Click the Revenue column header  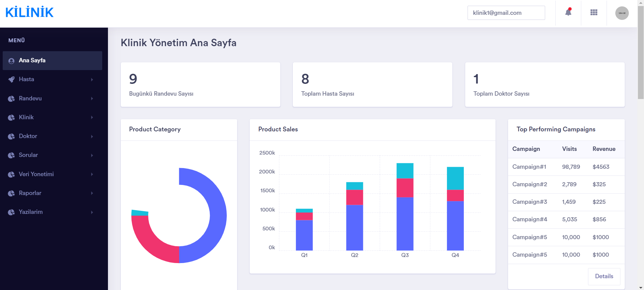604,149
